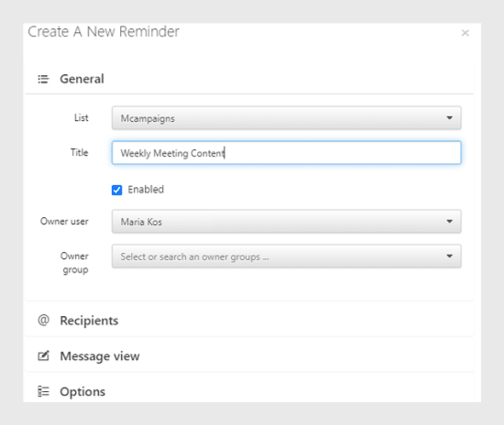Click the Recipients at-sign icon

(x=44, y=321)
